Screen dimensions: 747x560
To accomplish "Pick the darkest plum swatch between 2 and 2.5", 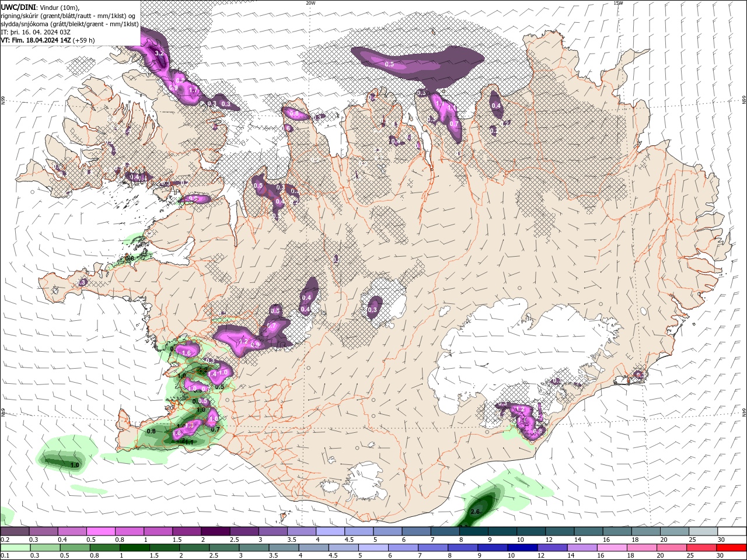I will [x=215, y=531].
